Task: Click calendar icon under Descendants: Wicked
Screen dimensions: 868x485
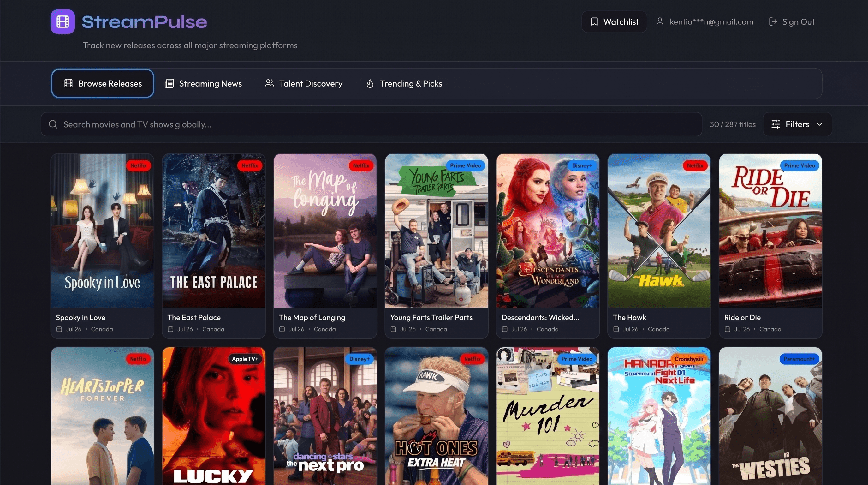Action: click(504, 329)
